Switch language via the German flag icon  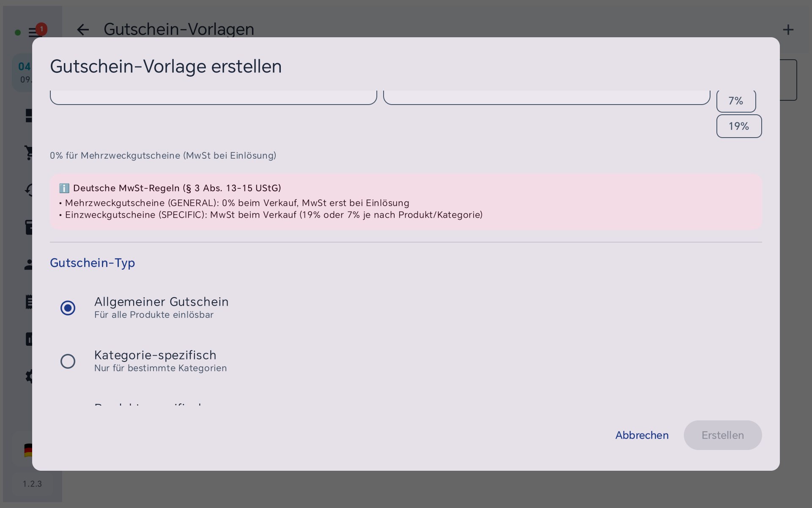click(28, 450)
